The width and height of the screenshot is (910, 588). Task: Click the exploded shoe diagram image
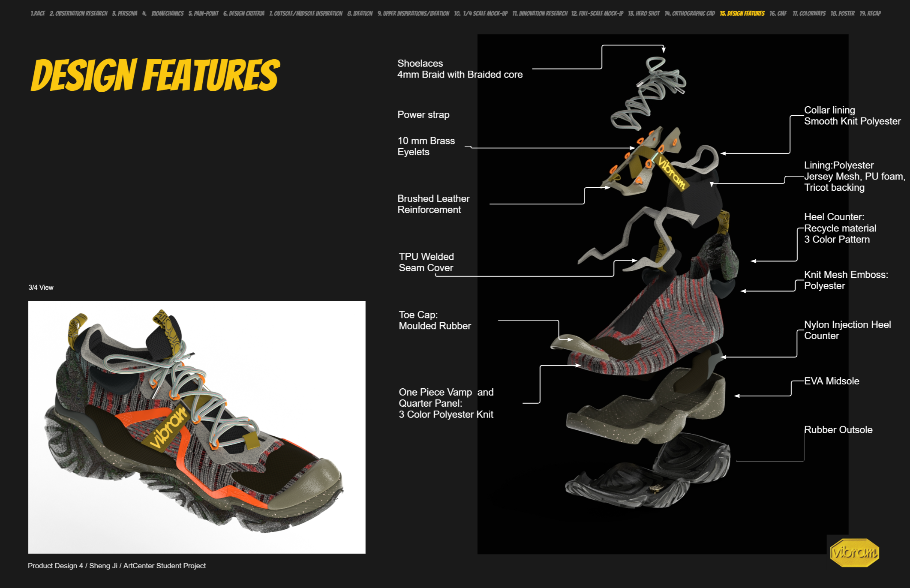pyautogui.click(x=663, y=294)
